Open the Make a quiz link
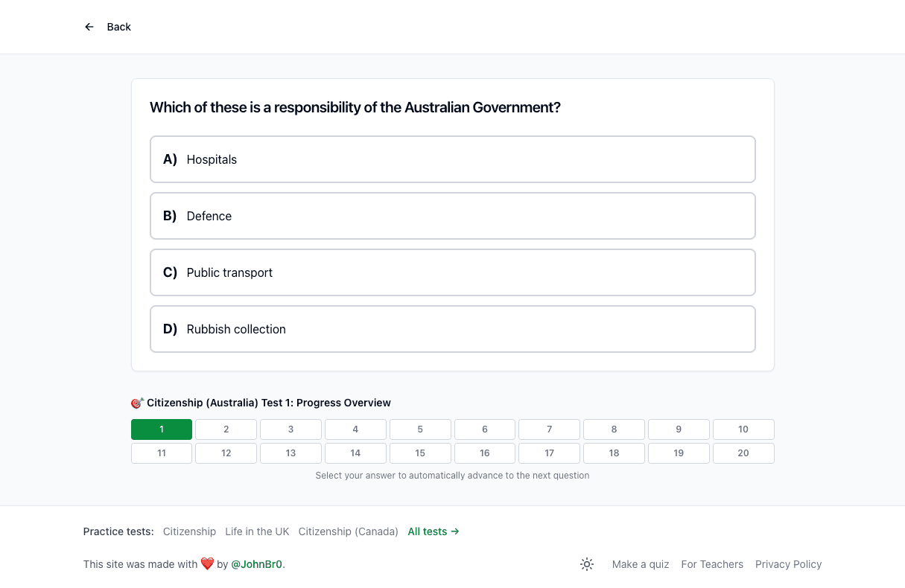 tap(641, 564)
